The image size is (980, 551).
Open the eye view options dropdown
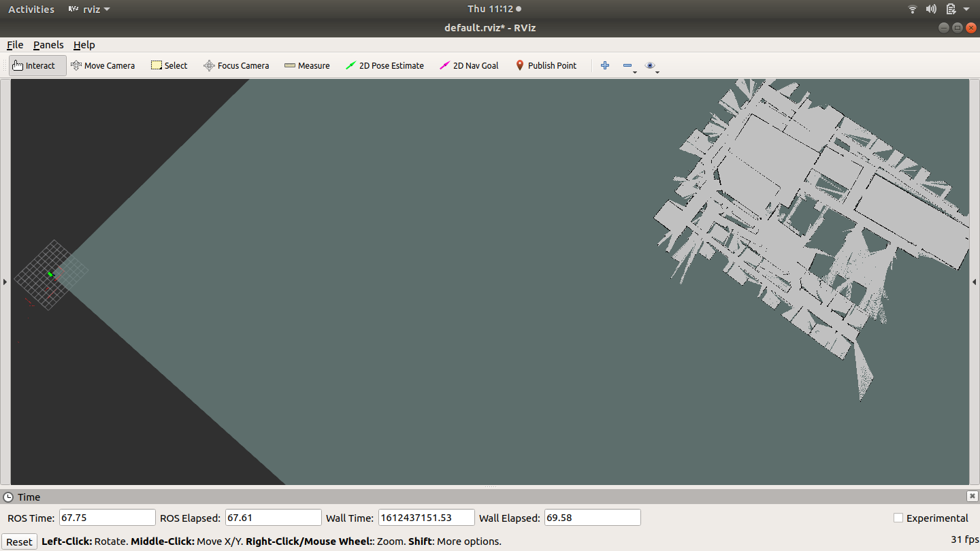pyautogui.click(x=652, y=66)
